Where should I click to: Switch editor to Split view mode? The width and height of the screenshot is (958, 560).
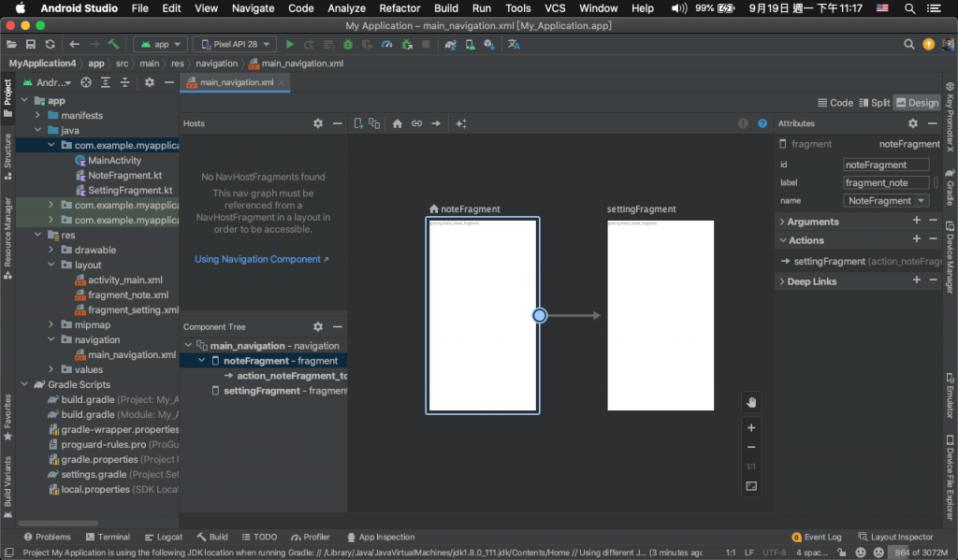click(874, 103)
